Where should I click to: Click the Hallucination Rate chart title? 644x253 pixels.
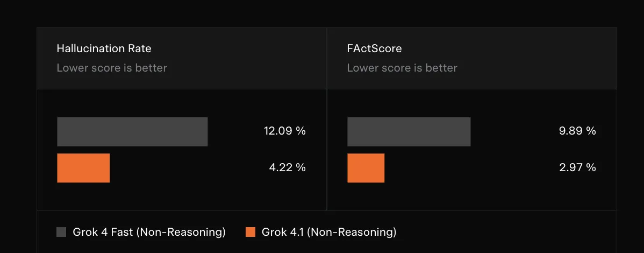click(104, 48)
